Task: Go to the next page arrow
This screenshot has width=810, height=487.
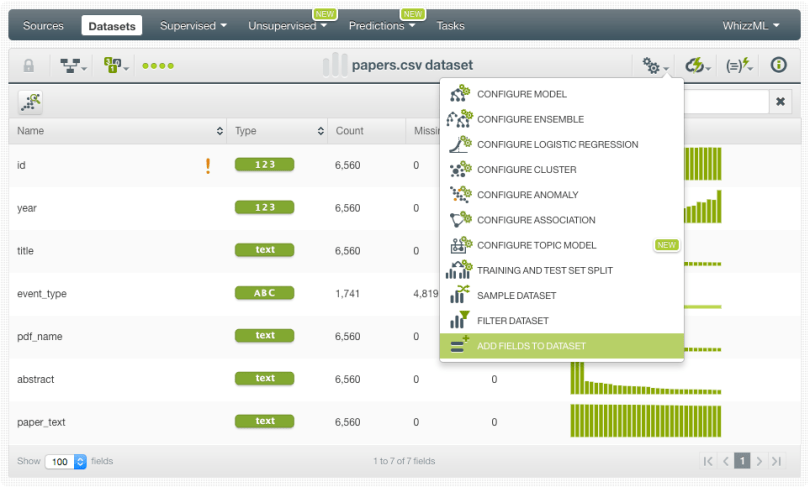Action: (x=759, y=461)
